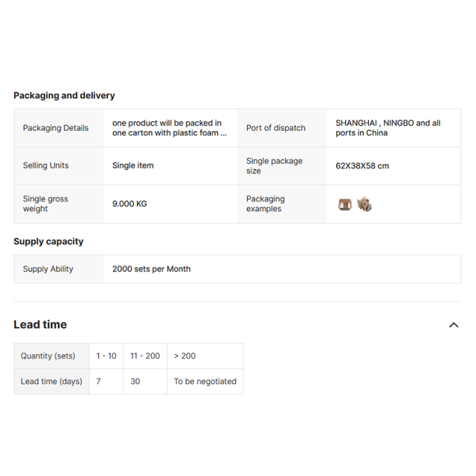Click the SHANGHAI, NINGBO port of dispatch value

click(x=387, y=128)
